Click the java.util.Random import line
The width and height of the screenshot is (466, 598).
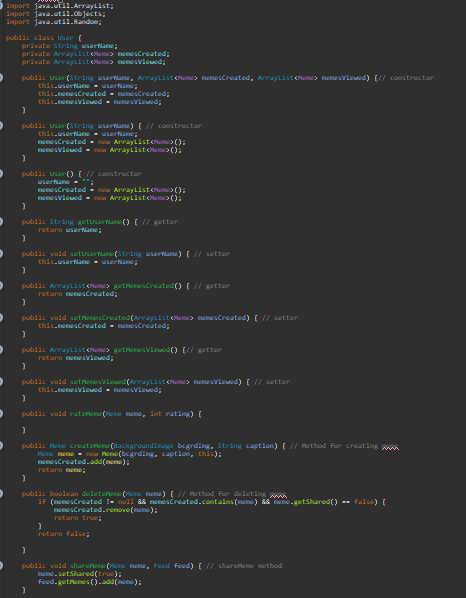(x=54, y=22)
